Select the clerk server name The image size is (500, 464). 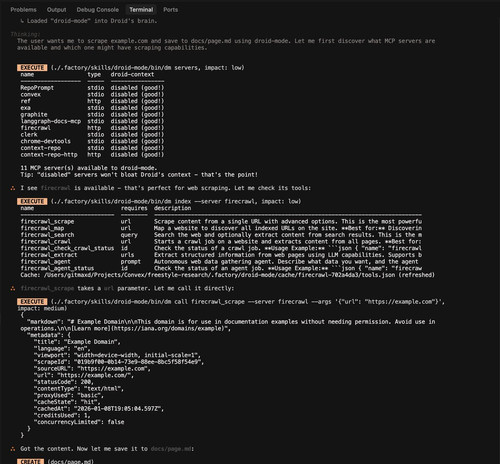point(29,135)
